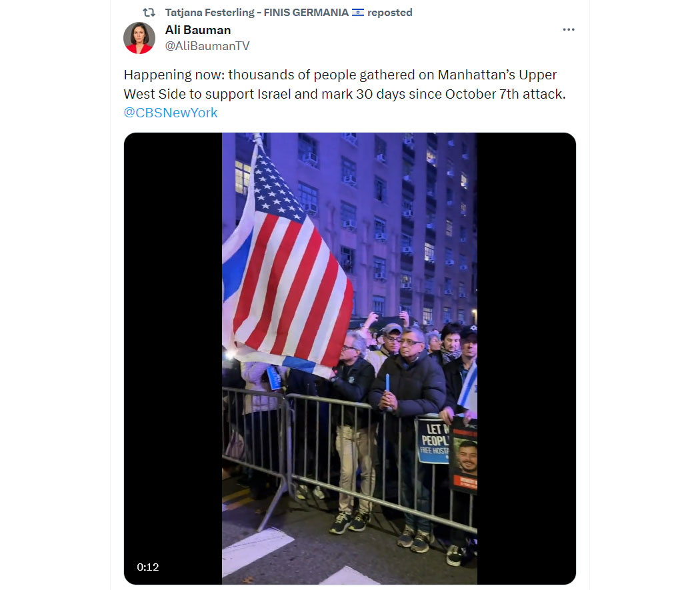This screenshot has height=590, width=700.
Task: Open the three-dot more options menu
Action: (x=568, y=29)
